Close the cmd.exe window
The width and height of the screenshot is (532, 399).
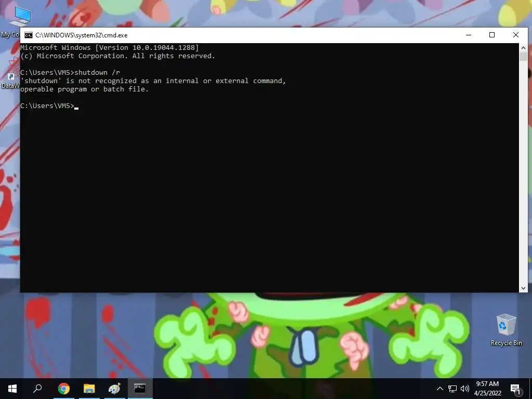[516, 35]
